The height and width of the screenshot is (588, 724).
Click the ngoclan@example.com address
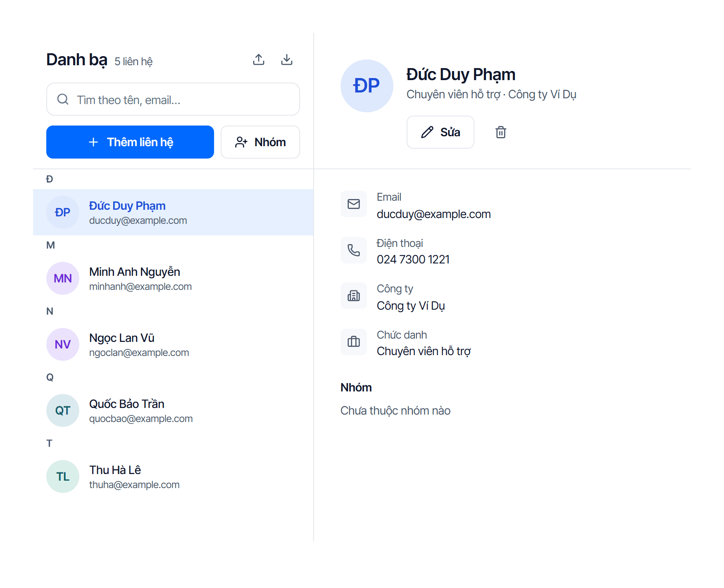coord(139,353)
